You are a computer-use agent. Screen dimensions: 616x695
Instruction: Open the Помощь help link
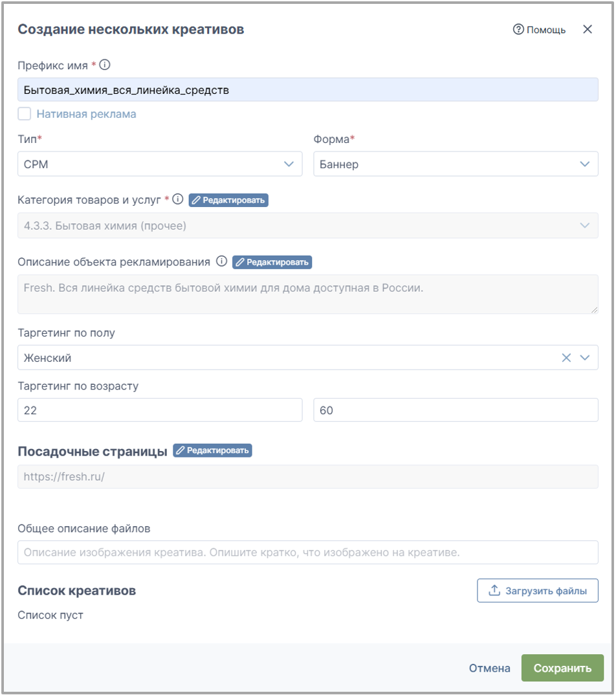click(x=539, y=30)
